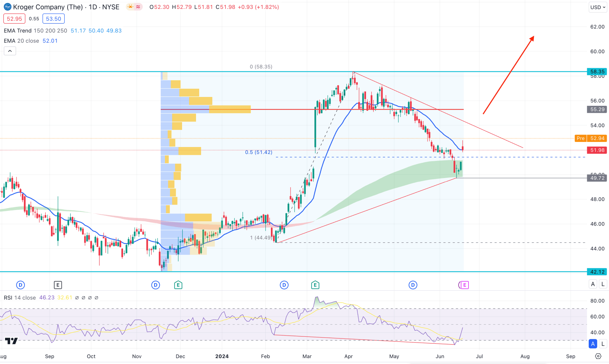The width and height of the screenshot is (609, 364).
Task: Click the 51.98 last price label
Action: 597,150
